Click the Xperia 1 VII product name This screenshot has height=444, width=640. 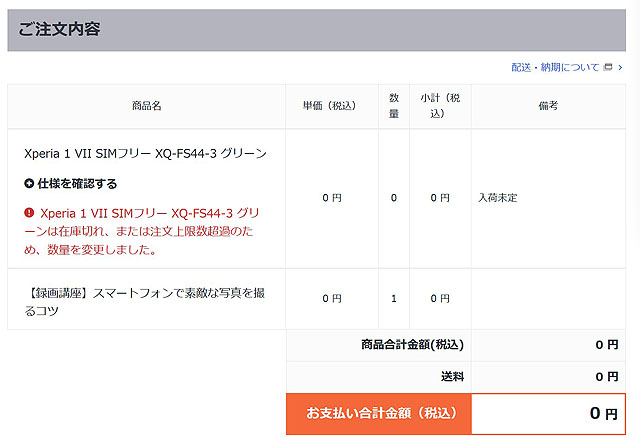145,154
